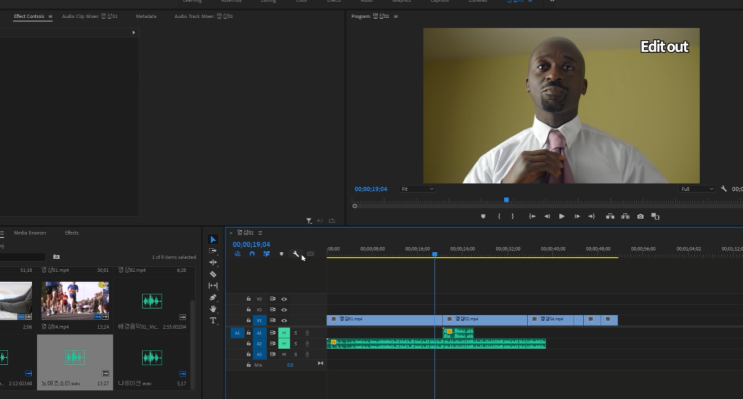Solo track A1 with the S button
743x399 pixels.
point(296,333)
